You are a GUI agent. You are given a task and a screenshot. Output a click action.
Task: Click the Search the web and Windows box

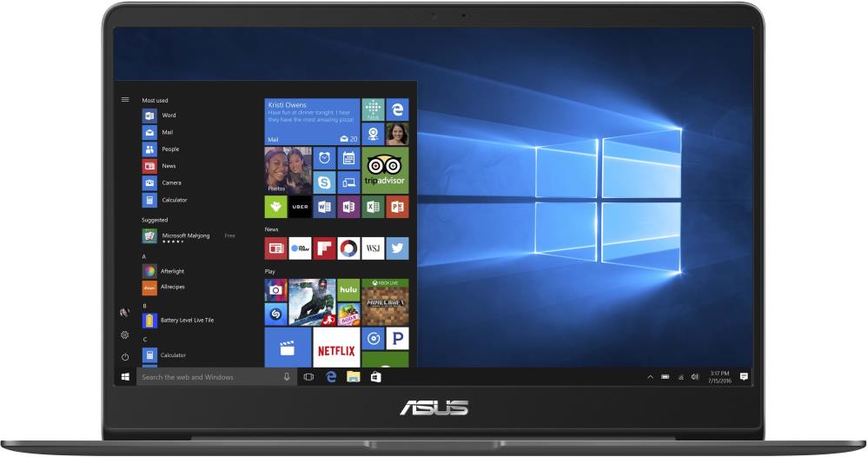pyautogui.click(x=209, y=377)
